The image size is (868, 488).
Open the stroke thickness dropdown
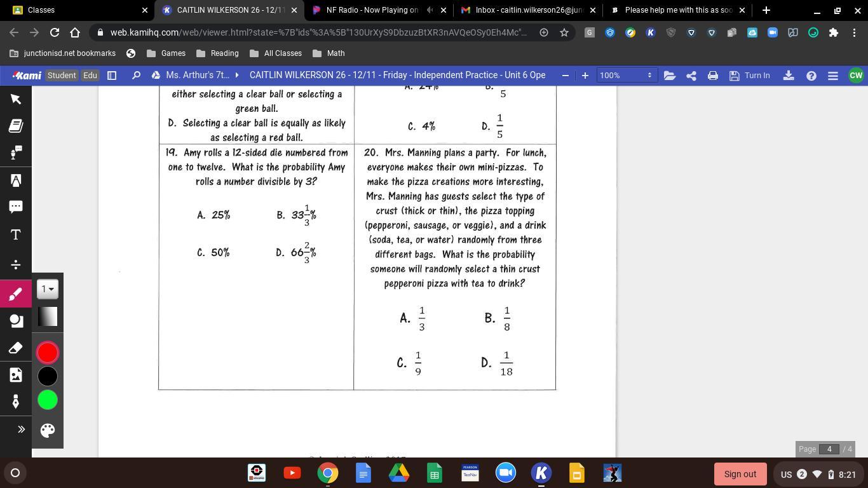click(x=48, y=289)
